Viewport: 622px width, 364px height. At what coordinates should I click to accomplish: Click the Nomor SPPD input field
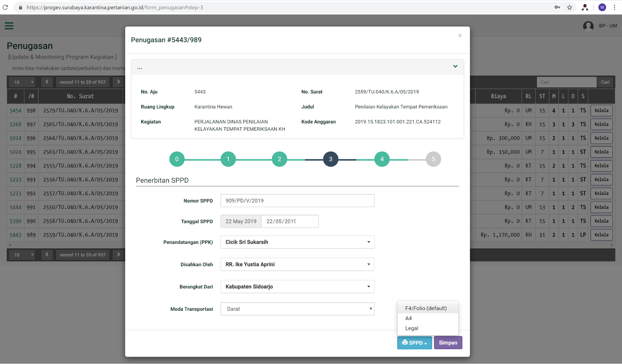coord(297,201)
